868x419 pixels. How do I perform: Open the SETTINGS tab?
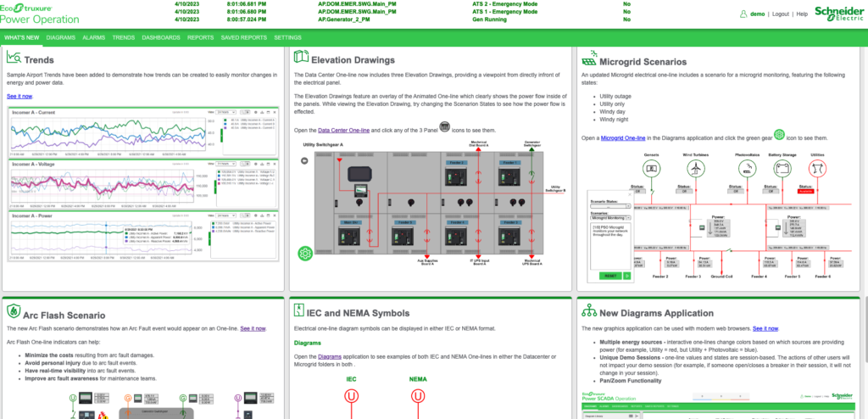pos(288,37)
